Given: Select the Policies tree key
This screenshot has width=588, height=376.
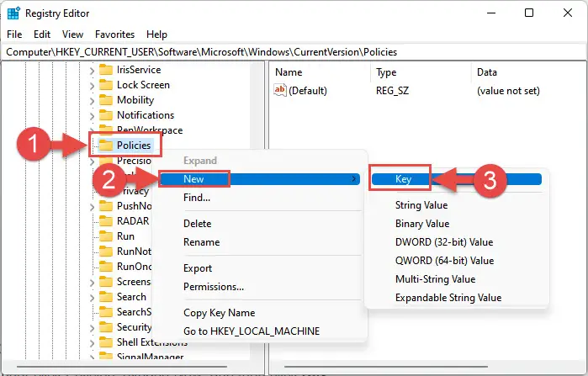Looking at the screenshot, I should (x=134, y=146).
